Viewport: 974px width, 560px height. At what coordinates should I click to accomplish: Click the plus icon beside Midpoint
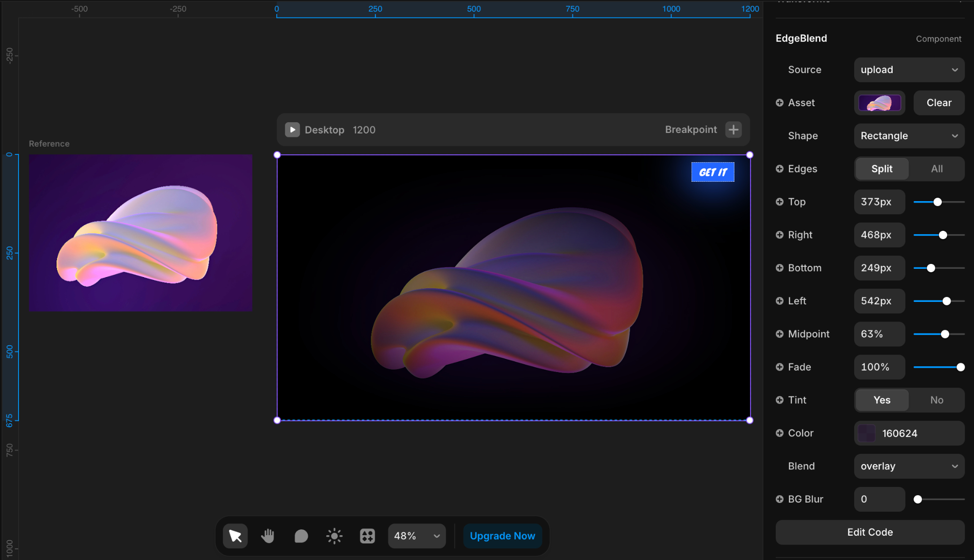pyautogui.click(x=780, y=334)
